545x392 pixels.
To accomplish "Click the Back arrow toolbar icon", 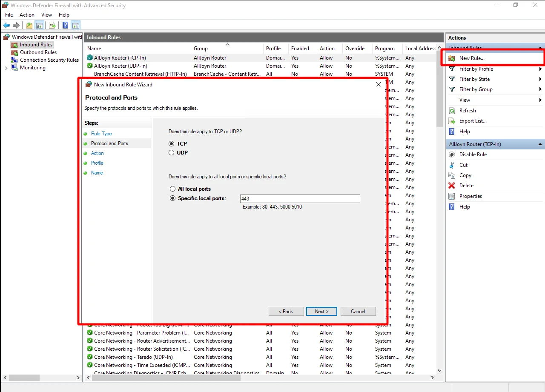I will point(6,26).
